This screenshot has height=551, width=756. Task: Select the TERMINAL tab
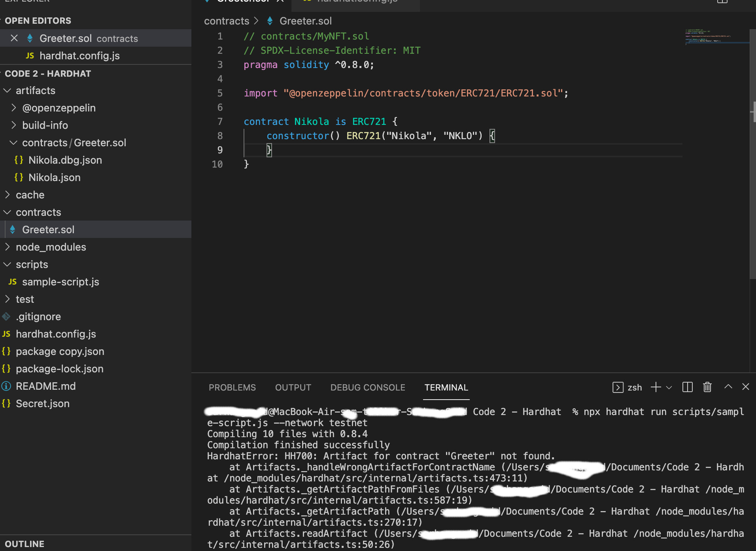[446, 387]
